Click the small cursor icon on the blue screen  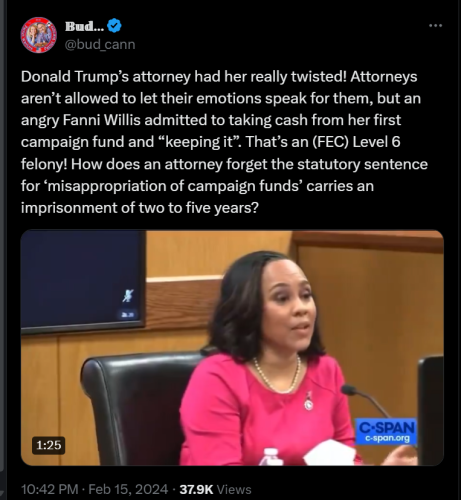pyautogui.click(x=128, y=296)
